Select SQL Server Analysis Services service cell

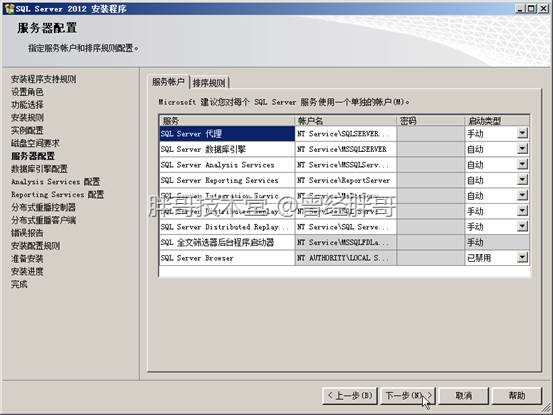click(x=227, y=165)
